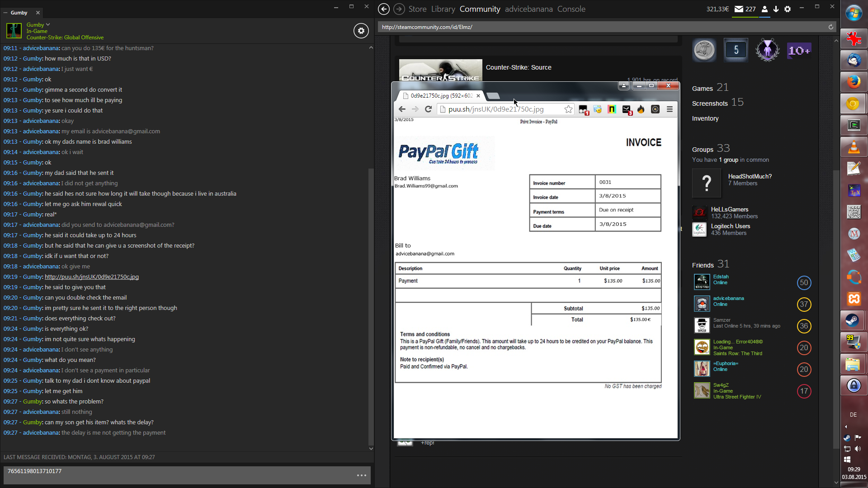Open Library menu in Steam
The image size is (868, 488).
pos(443,9)
